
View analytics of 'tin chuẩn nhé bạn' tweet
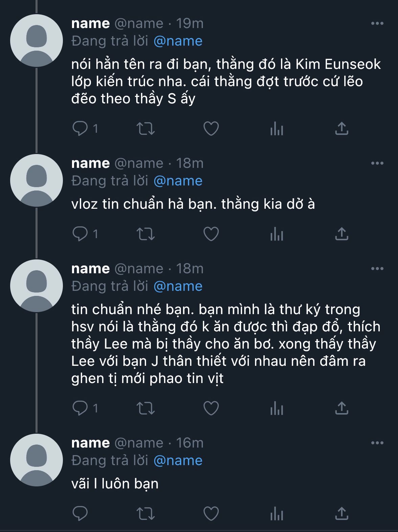pos(277,408)
